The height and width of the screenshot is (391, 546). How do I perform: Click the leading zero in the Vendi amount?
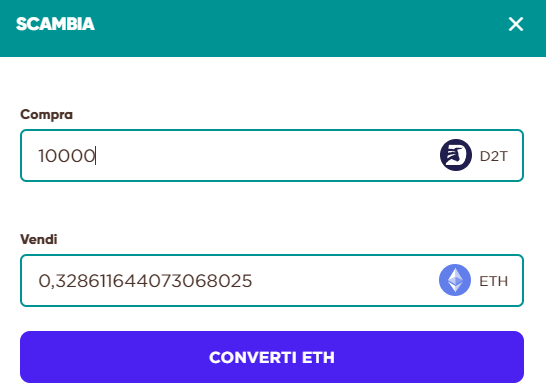pyautogui.click(x=44, y=281)
